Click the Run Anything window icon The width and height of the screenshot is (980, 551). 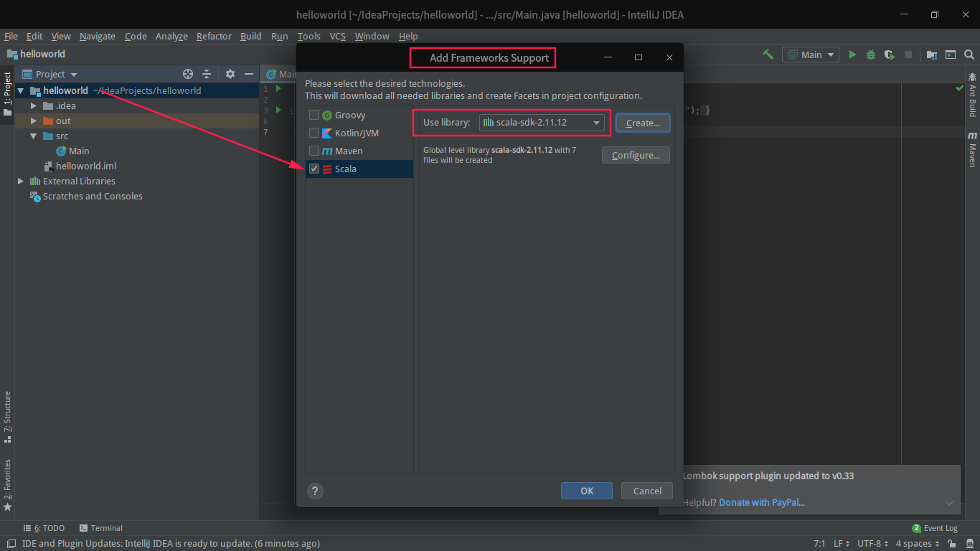tap(951, 55)
